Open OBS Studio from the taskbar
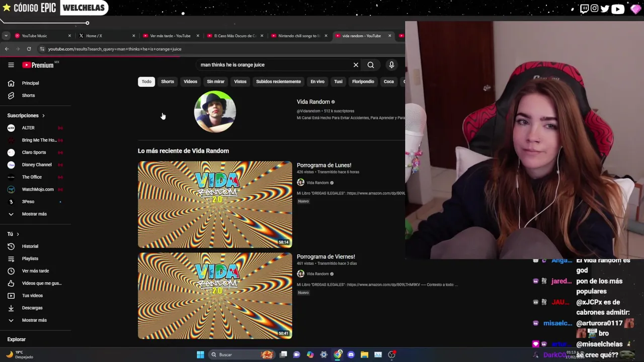 click(x=391, y=354)
